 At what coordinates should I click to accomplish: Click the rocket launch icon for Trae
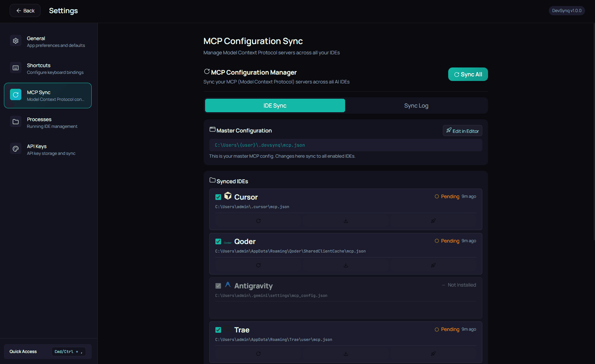(433, 354)
